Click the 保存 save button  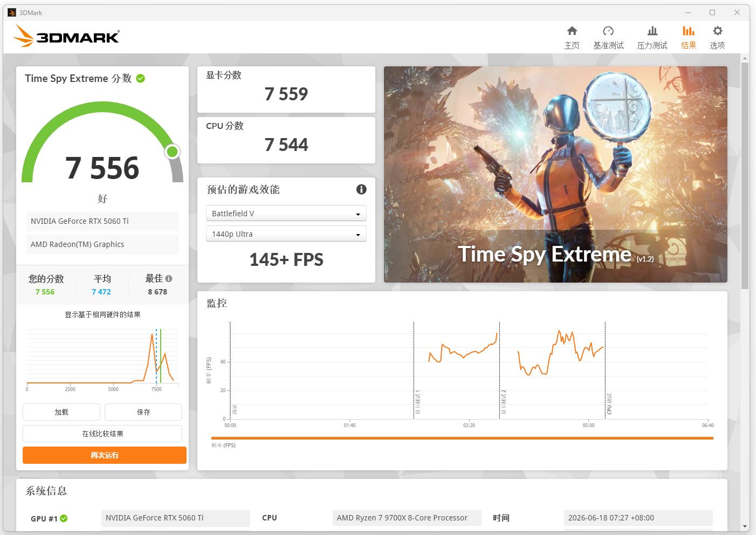[x=143, y=412]
